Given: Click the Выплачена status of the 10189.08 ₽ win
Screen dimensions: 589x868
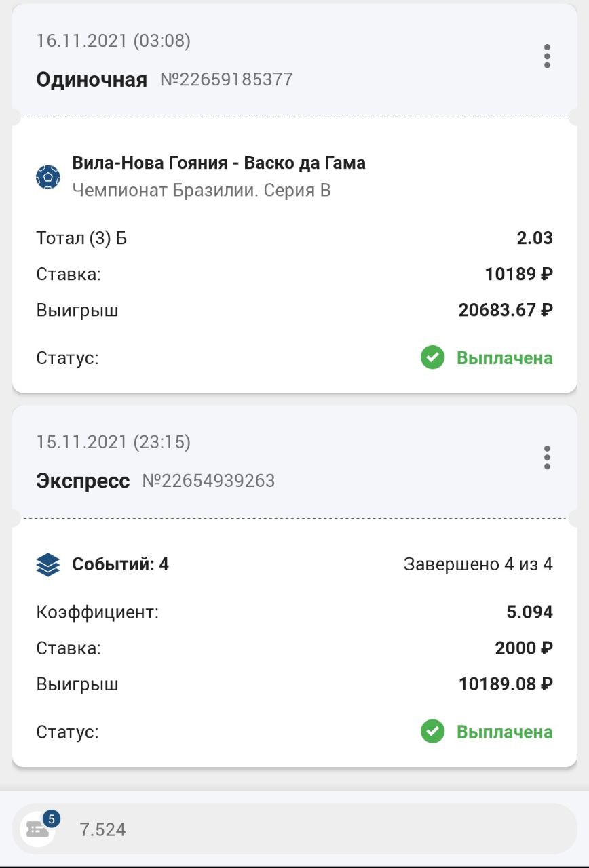Looking at the screenshot, I should (x=504, y=732).
